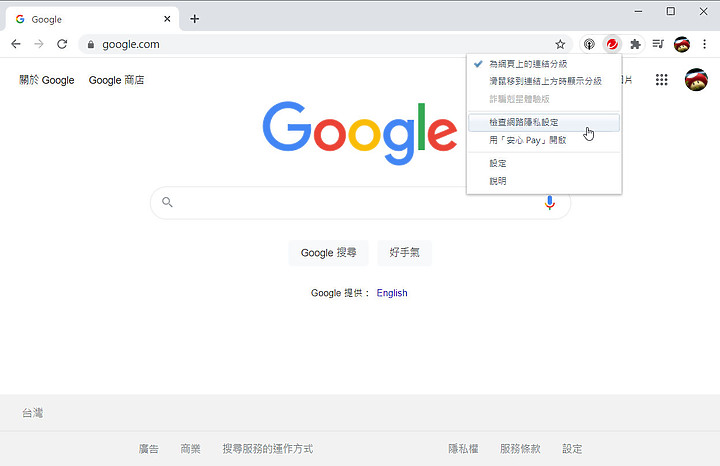Click the 好手氣 button
The height and width of the screenshot is (466, 720).
[x=404, y=253]
